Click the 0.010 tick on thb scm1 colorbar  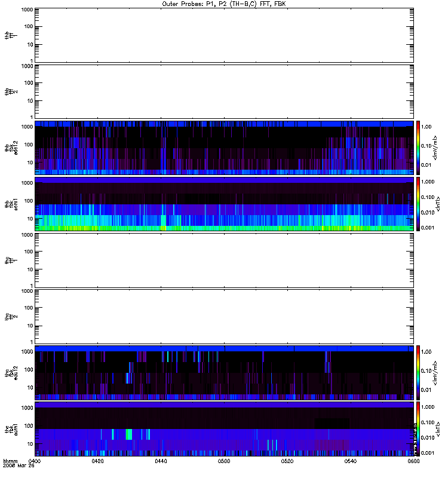pyautogui.click(x=428, y=213)
